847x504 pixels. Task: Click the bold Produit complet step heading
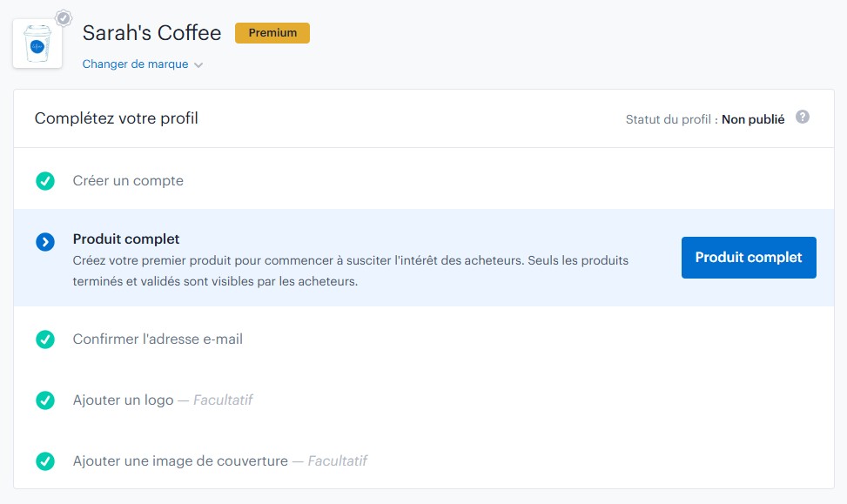point(126,239)
